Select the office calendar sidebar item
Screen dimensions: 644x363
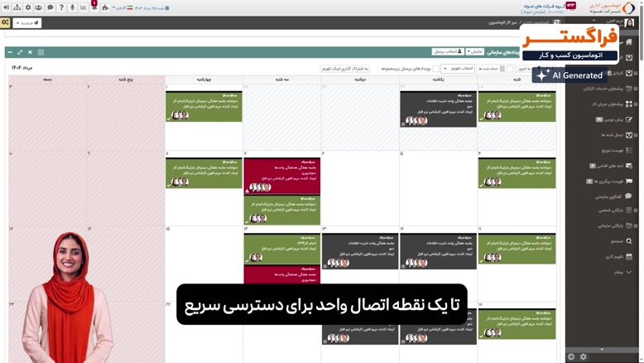click(x=613, y=257)
